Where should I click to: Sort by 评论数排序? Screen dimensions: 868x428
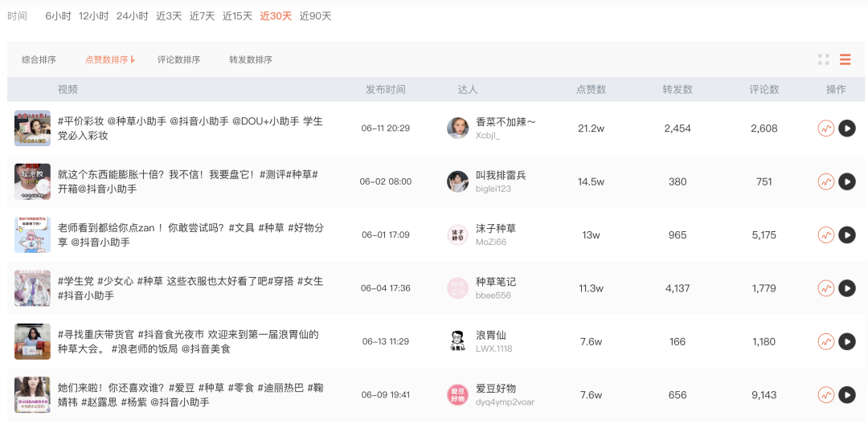pyautogui.click(x=178, y=59)
